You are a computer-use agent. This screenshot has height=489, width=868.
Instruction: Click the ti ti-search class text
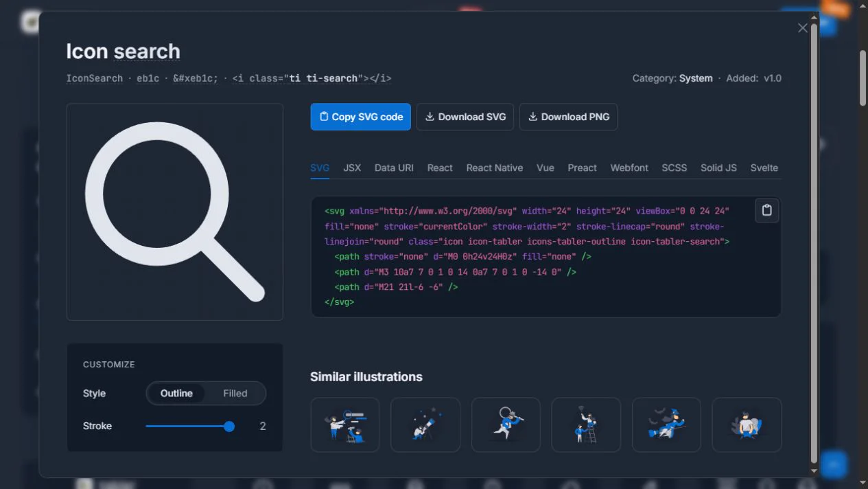(323, 78)
